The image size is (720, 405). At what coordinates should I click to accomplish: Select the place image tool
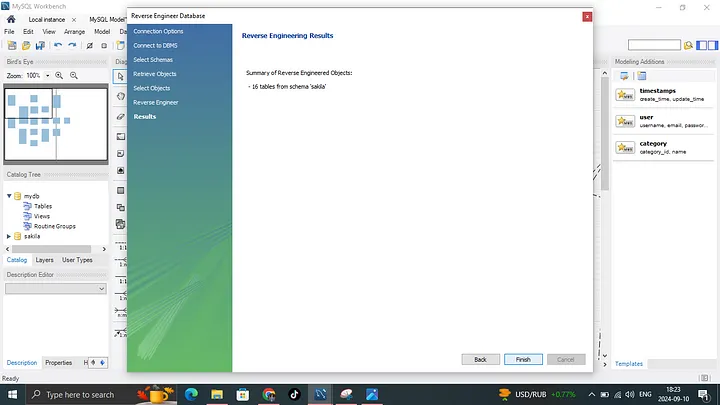121,170
